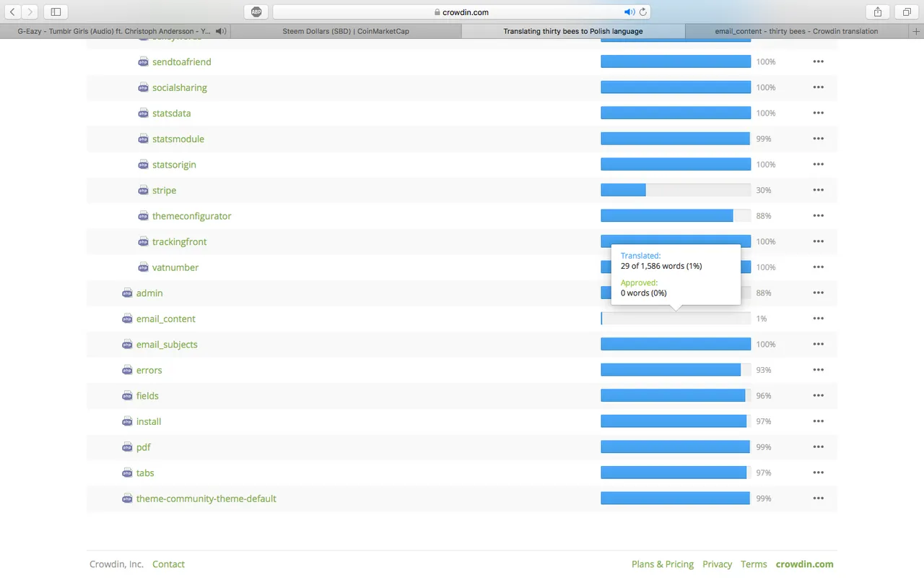Open the sendtoafriend file

[181, 62]
